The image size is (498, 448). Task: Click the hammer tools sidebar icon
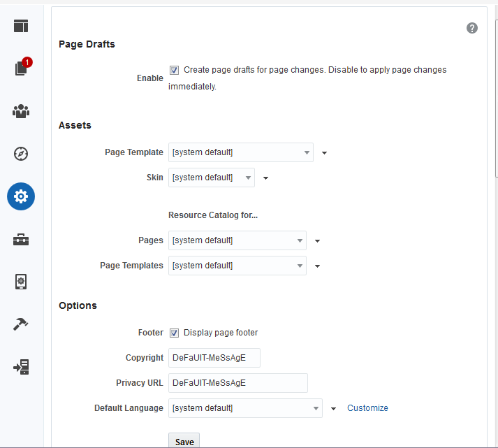[21, 324]
